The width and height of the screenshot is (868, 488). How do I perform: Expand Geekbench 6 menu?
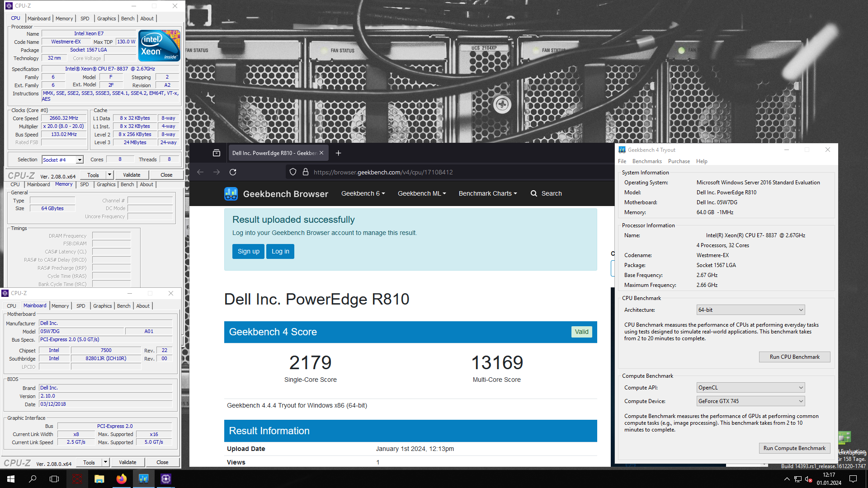point(363,193)
